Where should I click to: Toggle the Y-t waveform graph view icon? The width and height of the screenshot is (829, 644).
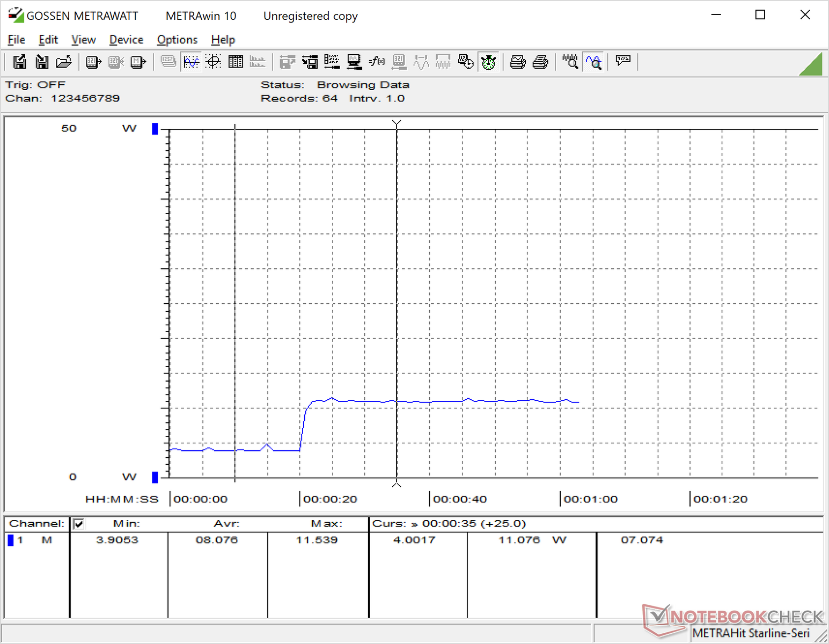(191, 62)
